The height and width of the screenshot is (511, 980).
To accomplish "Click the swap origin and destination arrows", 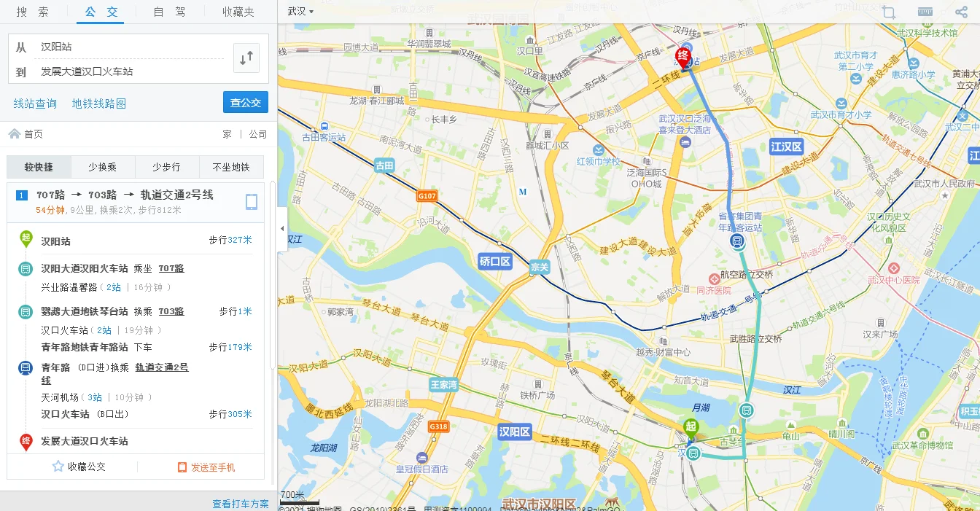I will click(x=246, y=58).
